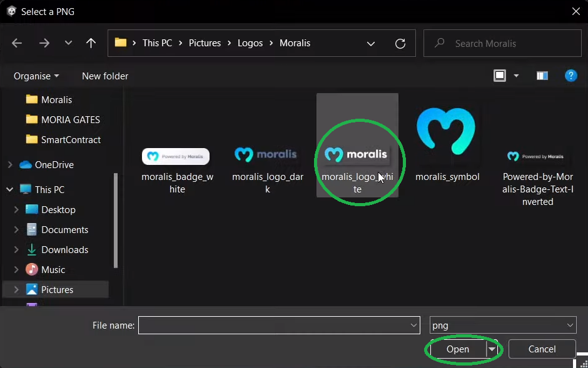Collapse the This PC tree node
The height and width of the screenshot is (368, 588).
point(10,189)
